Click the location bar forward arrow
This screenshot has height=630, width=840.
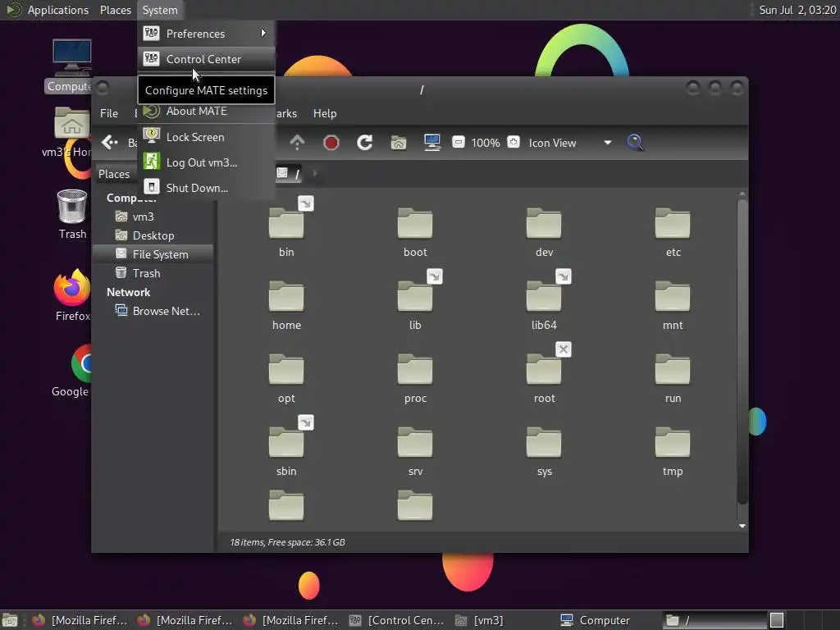point(315,173)
